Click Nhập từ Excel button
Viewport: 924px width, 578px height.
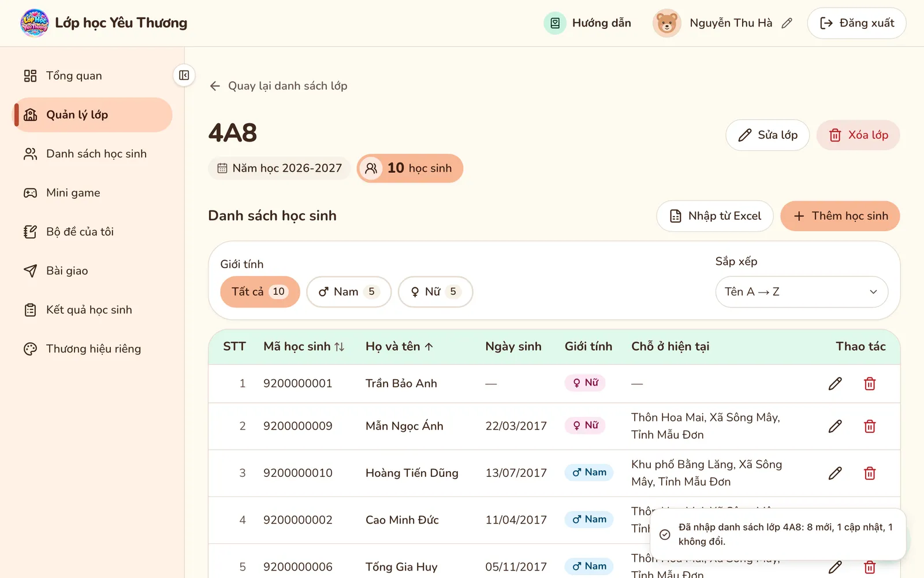point(715,216)
